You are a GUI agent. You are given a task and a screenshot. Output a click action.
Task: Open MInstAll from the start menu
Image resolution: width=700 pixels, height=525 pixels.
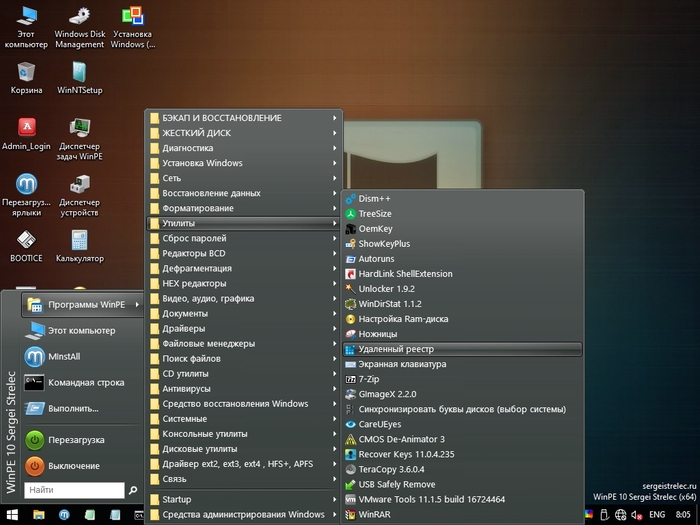point(82,357)
